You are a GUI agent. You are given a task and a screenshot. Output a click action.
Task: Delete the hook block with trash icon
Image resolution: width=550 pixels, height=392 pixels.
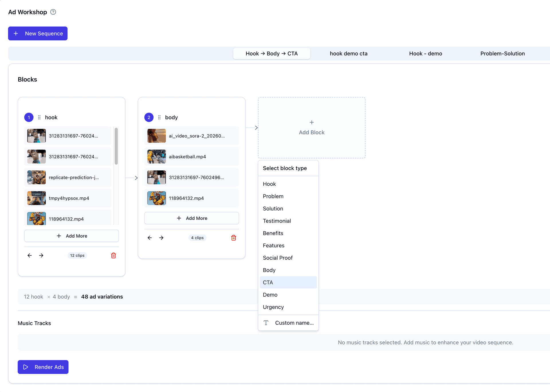pos(113,255)
